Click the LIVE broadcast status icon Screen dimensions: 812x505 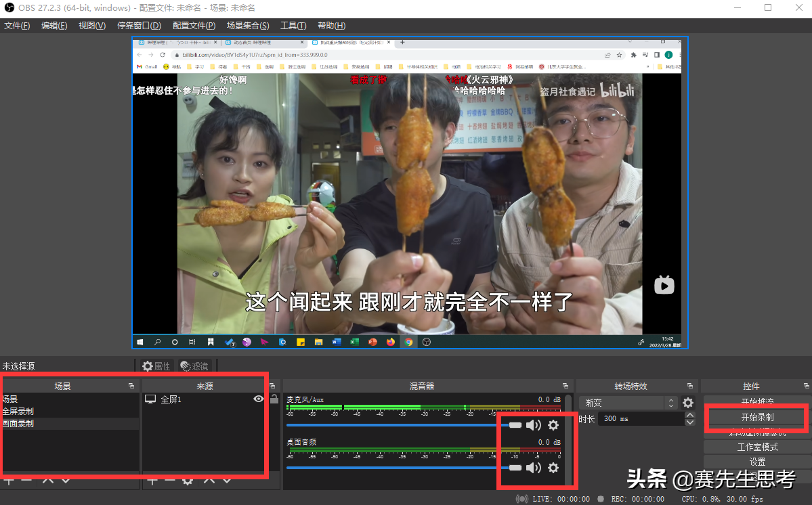[x=522, y=499]
